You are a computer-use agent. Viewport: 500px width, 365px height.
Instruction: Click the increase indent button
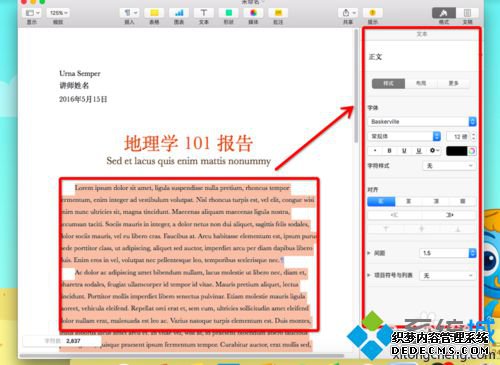point(449,215)
